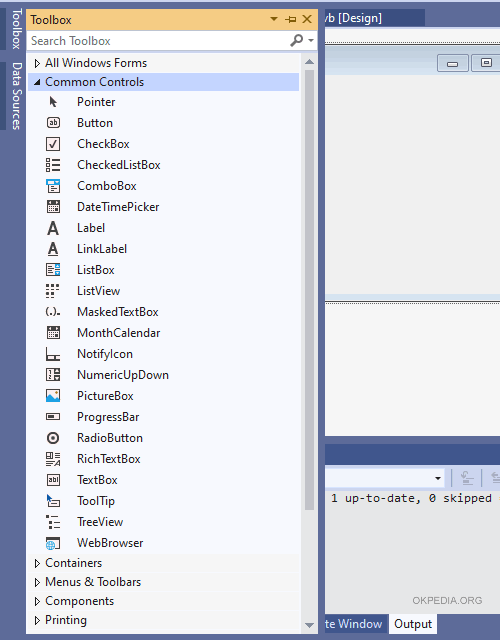Choose the CheckBox control icon
Viewport: 500px width, 640px height.
[x=53, y=144]
